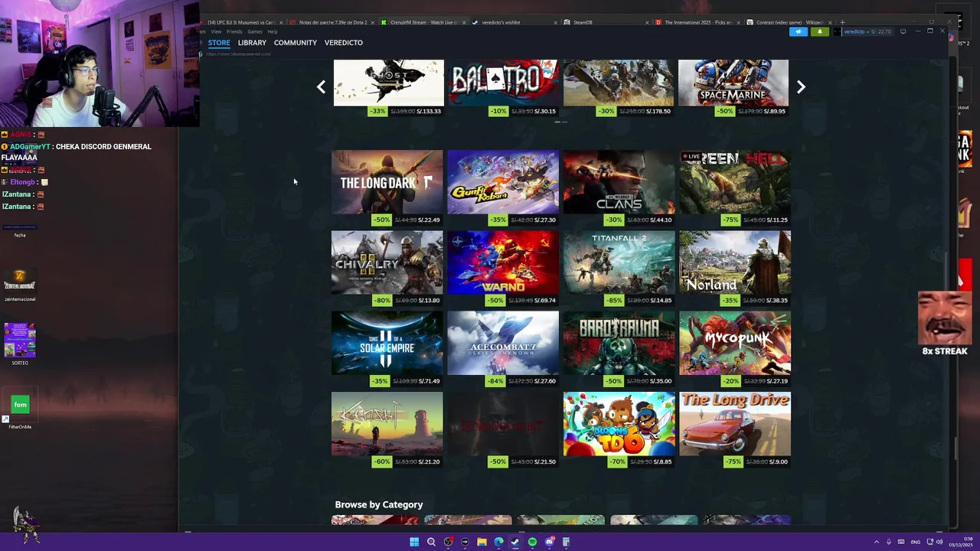Click the microphone tray icon

(889, 542)
